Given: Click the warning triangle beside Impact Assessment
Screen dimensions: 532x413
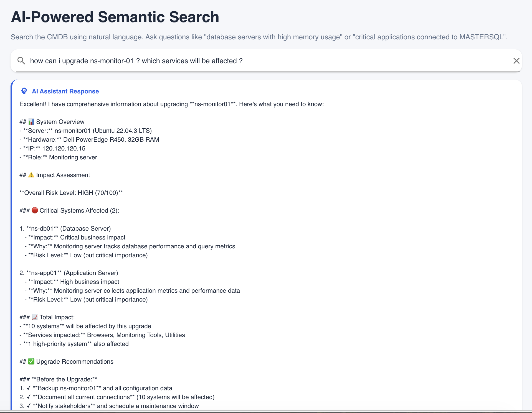Looking at the screenshot, I should 31,175.
